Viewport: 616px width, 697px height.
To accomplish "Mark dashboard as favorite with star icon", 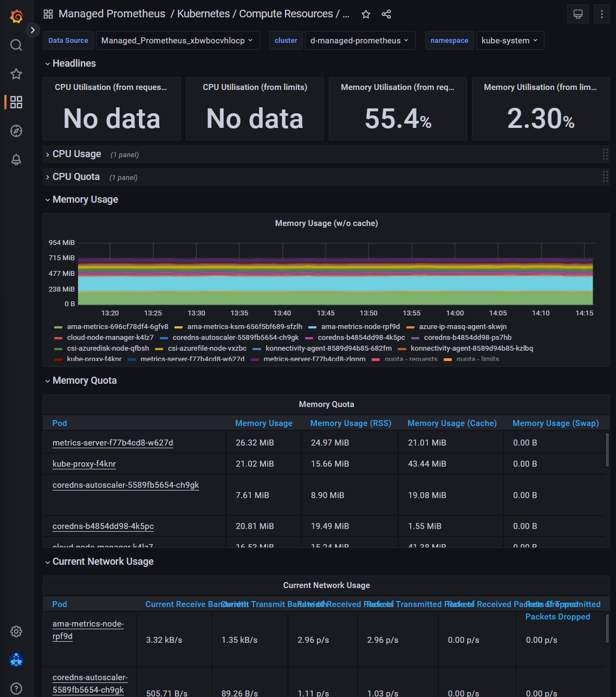I will point(366,15).
